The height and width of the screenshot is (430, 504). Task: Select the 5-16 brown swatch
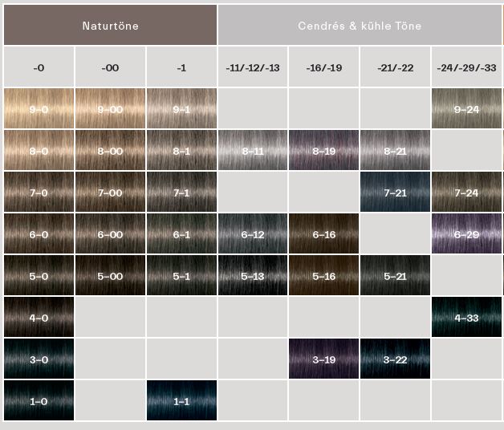(323, 275)
